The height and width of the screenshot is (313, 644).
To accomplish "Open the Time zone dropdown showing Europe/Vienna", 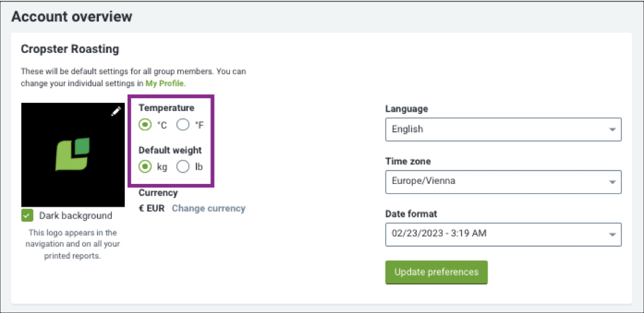I will (503, 182).
